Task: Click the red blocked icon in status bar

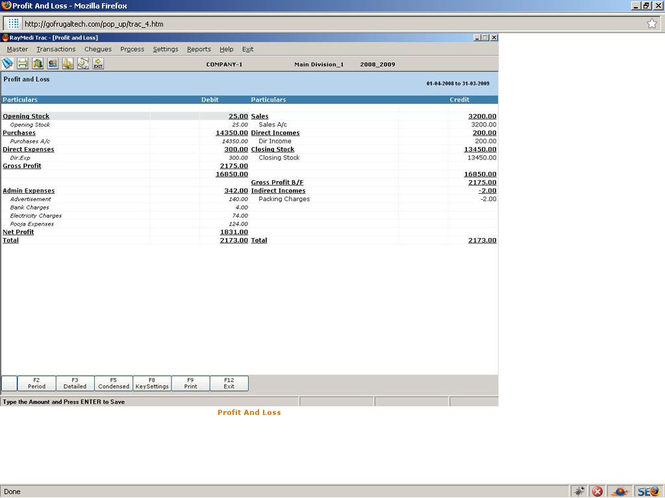Action: tap(597, 491)
